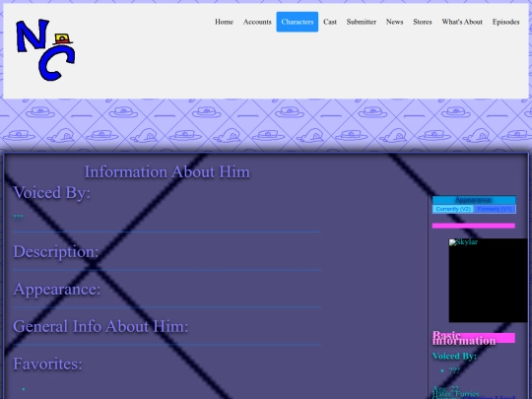
Task: Click the main 'Voiced By:' heading
Action: tap(51, 192)
